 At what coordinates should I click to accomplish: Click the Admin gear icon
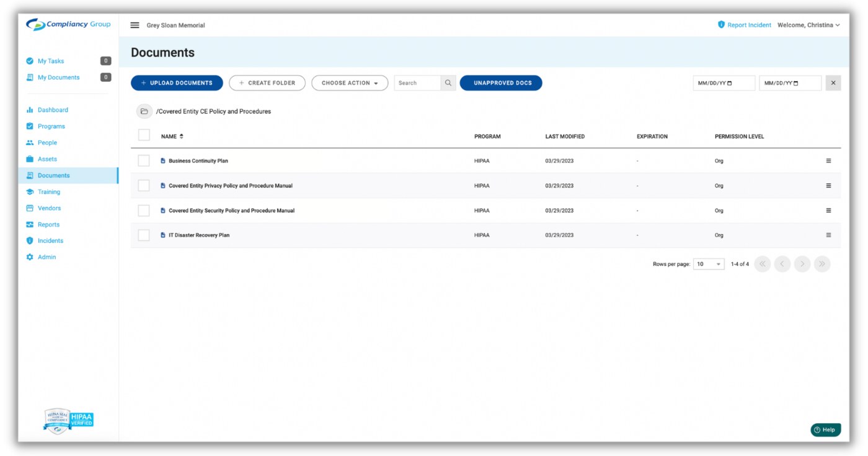[30, 257]
